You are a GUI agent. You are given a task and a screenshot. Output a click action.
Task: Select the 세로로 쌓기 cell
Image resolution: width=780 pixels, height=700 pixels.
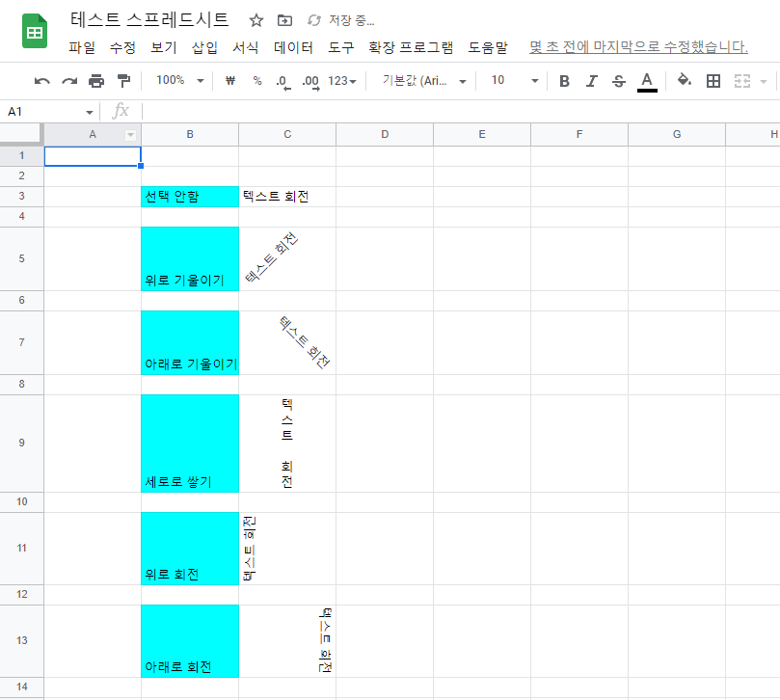pyautogui.click(x=190, y=444)
